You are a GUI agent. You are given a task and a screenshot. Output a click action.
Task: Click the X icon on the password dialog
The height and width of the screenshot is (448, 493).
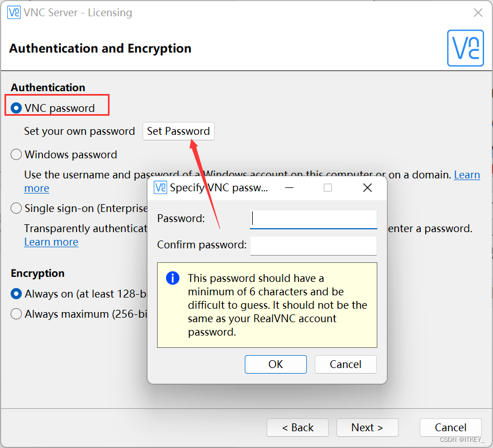(367, 188)
